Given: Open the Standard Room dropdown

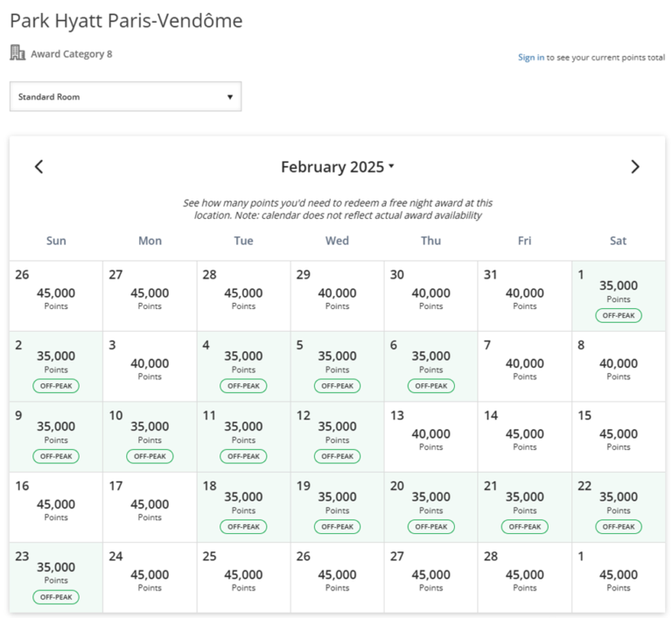Looking at the screenshot, I should (x=126, y=96).
